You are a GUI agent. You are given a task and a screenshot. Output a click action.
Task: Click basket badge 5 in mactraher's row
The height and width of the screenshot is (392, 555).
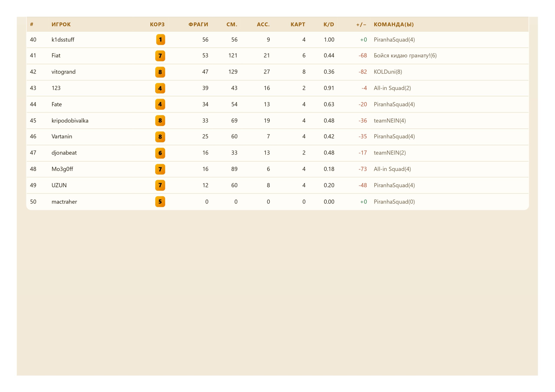160,202
